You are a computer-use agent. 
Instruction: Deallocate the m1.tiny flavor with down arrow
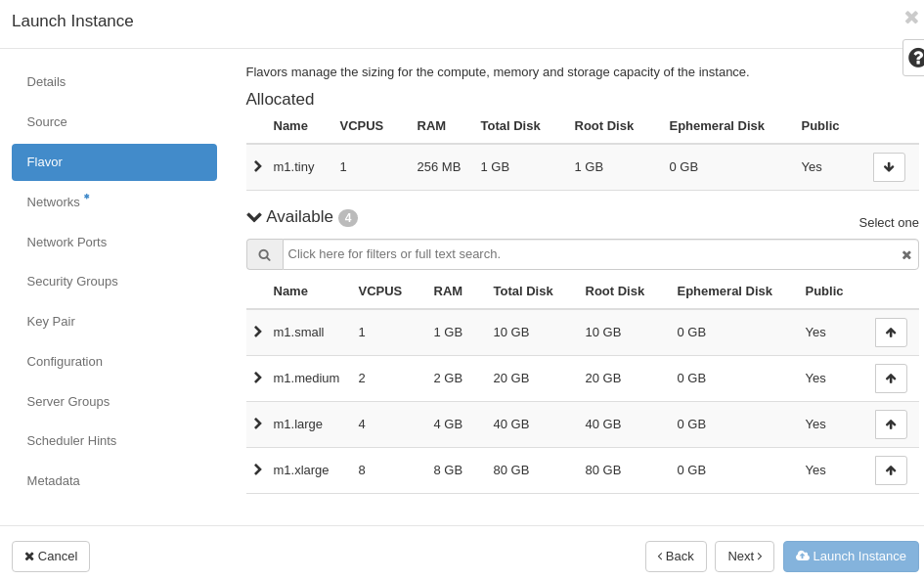tap(889, 167)
